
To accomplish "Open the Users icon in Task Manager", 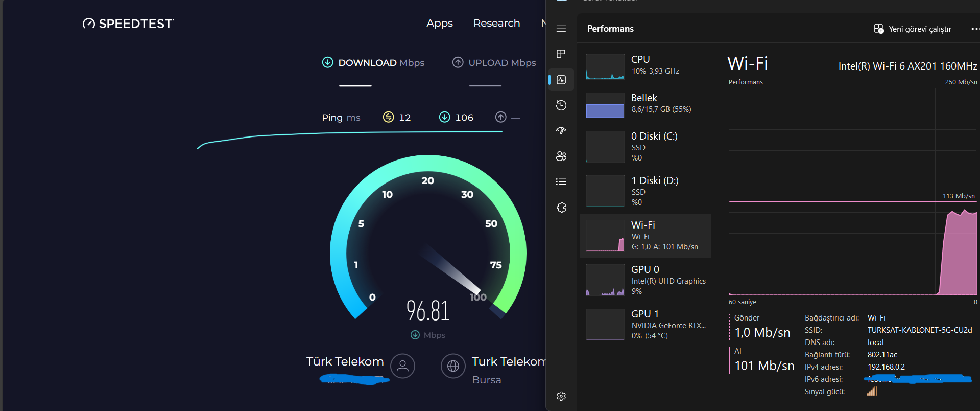I will click(x=561, y=156).
